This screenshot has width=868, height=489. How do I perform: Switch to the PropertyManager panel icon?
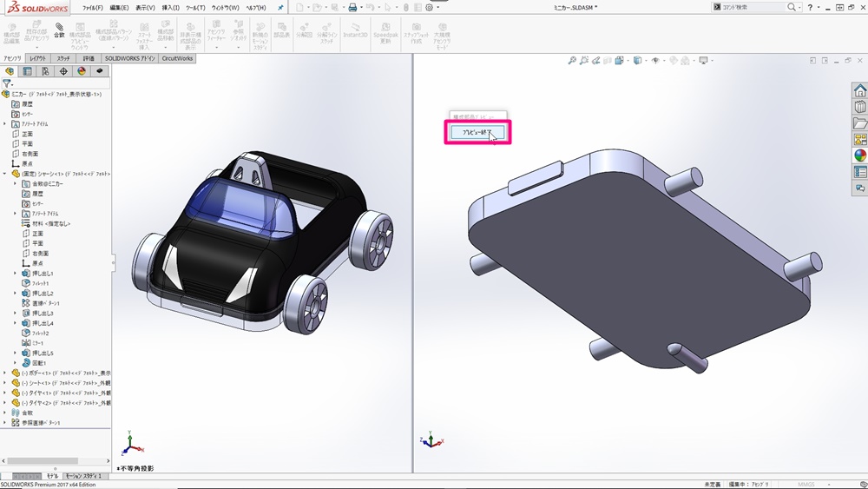coord(28,71)
